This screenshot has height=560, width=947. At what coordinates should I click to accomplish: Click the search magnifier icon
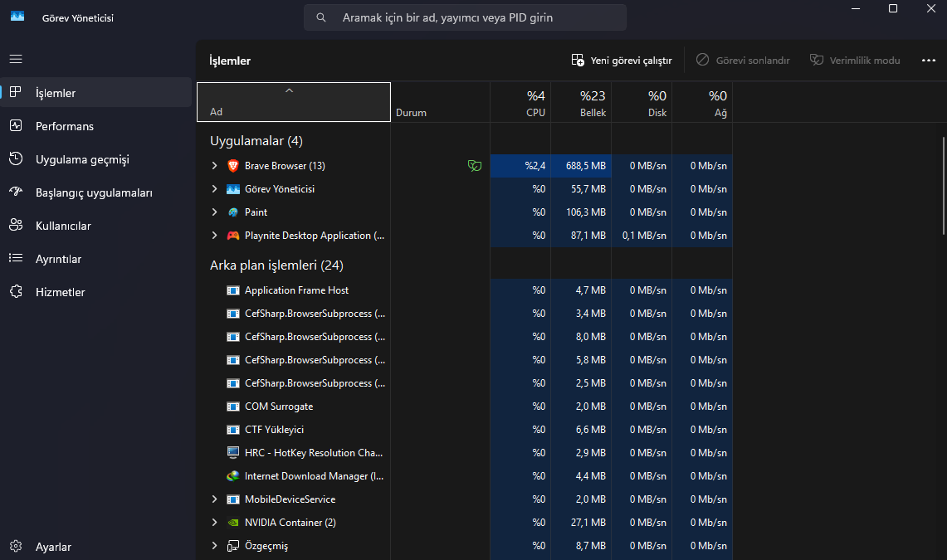(x=321, y=17)
